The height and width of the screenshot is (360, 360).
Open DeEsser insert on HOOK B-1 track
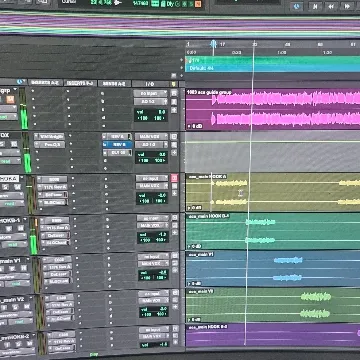[x=55, y=235]
